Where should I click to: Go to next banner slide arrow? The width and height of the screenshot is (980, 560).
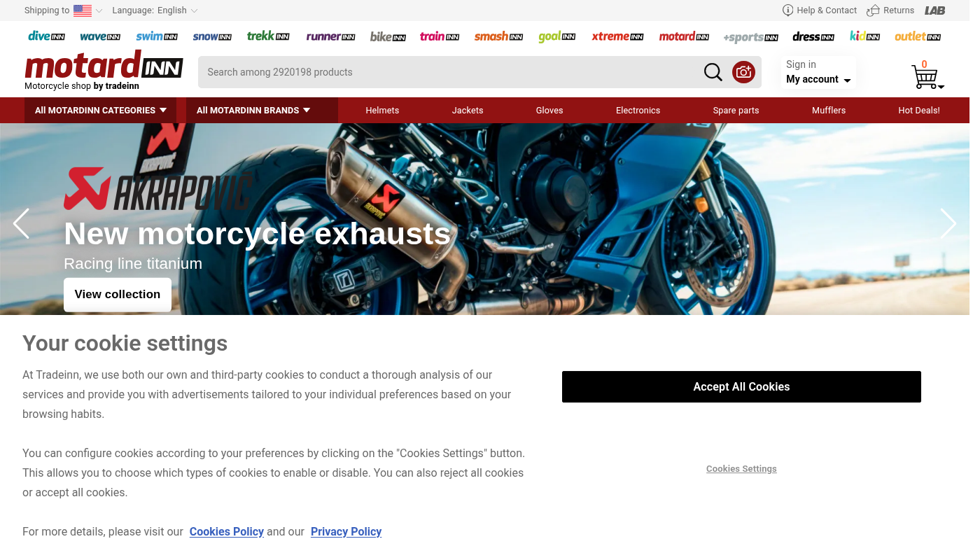(948, 223)
